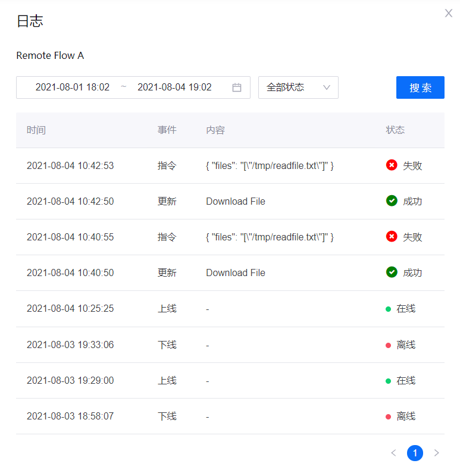
Task: Click the calendar icon in date range
Action: (x=237, y=87)
